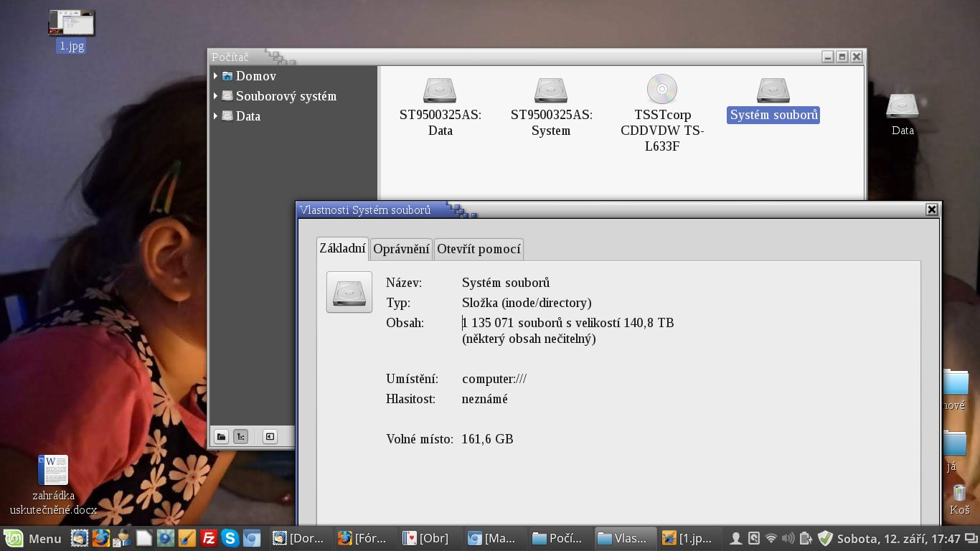Open the volume control tray icon
Screen dimensions: 980x551
[788, 538]
